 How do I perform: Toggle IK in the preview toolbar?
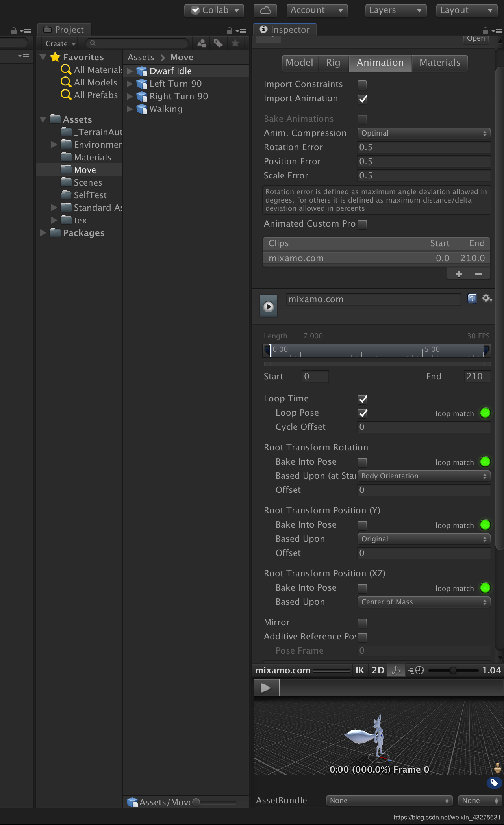point(359,670)
